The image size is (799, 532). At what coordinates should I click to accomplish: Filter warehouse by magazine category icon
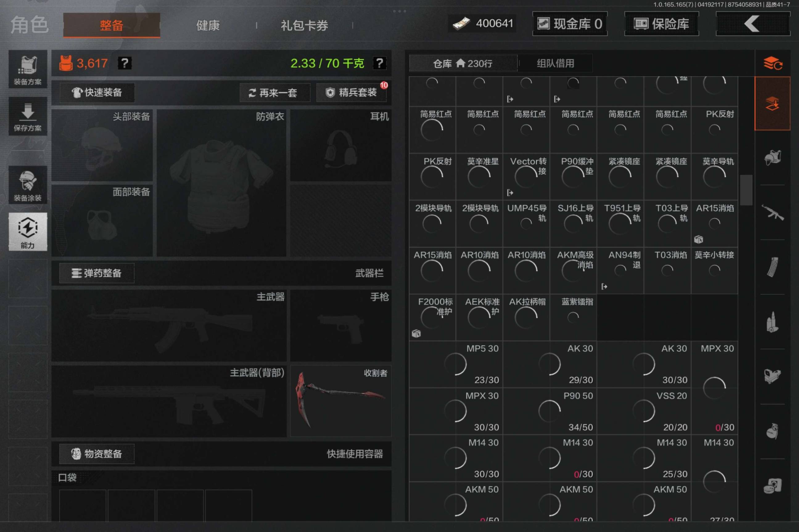772,267
